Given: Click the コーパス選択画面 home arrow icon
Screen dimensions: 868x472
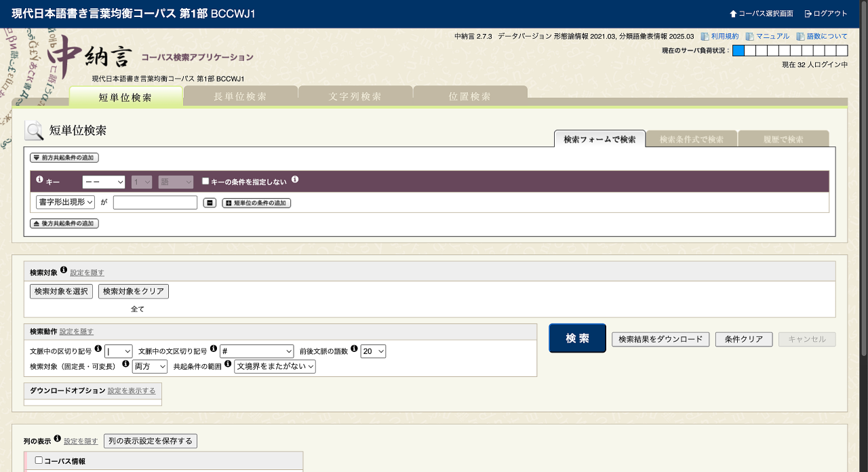Looking at the screenshot, I should click(733, 14).
